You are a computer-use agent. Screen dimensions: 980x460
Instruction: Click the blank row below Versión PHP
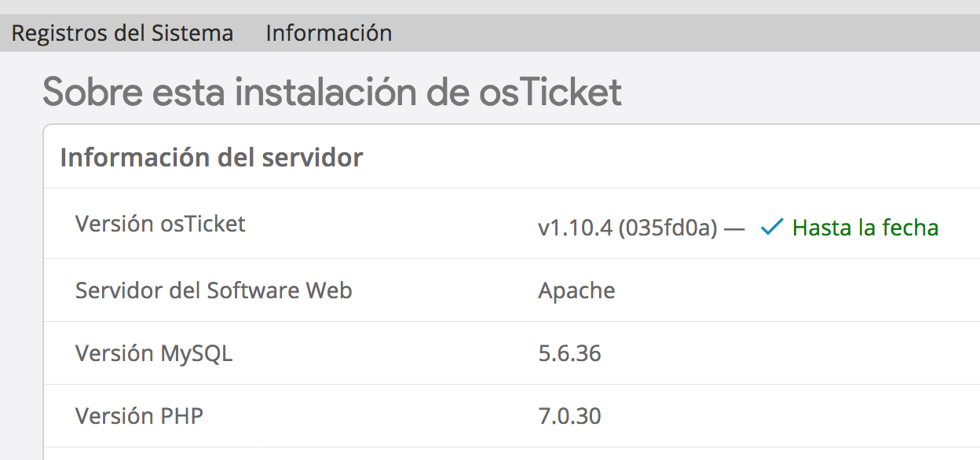[x=471, y=455]
